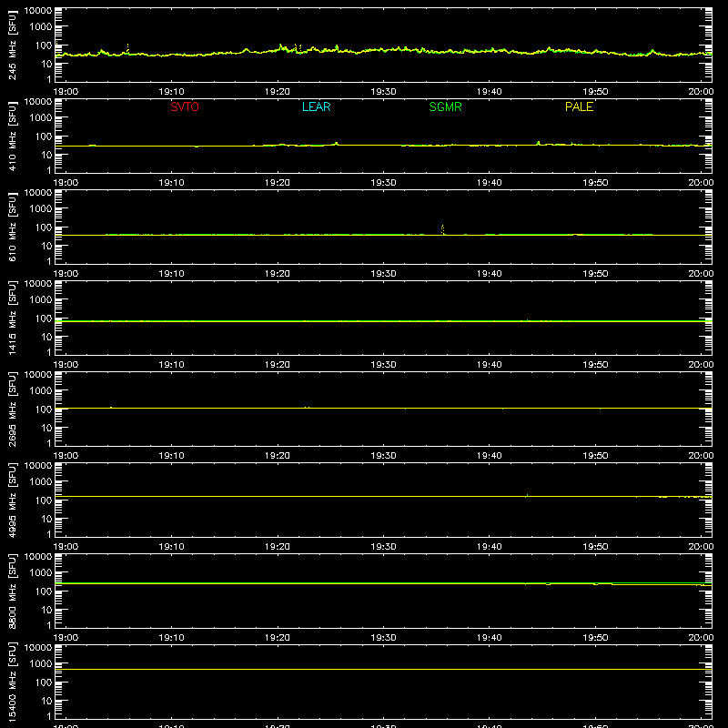728x728 pixels.
Task: Click 20:00 time label under 610 MHz plot
Action: (x=701, y=274)
